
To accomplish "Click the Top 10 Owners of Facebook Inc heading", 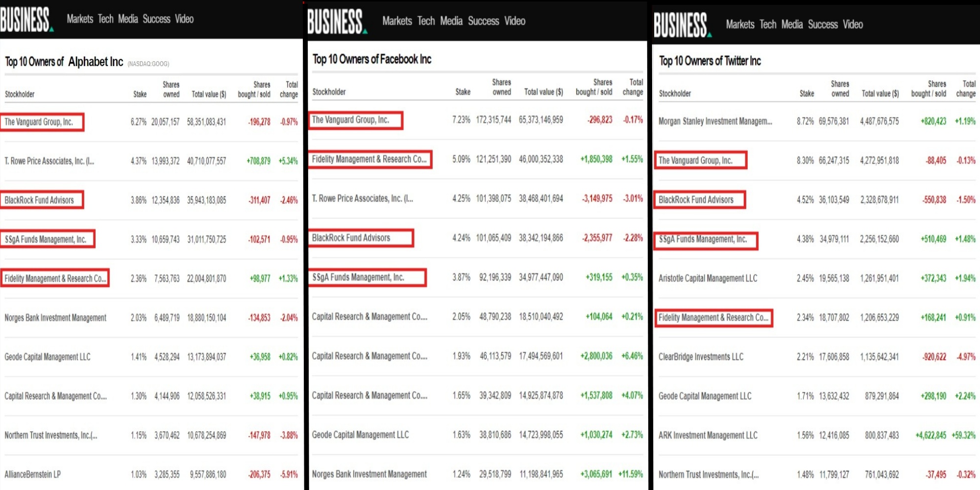I will pyautogui.click(x=372, y=60).
